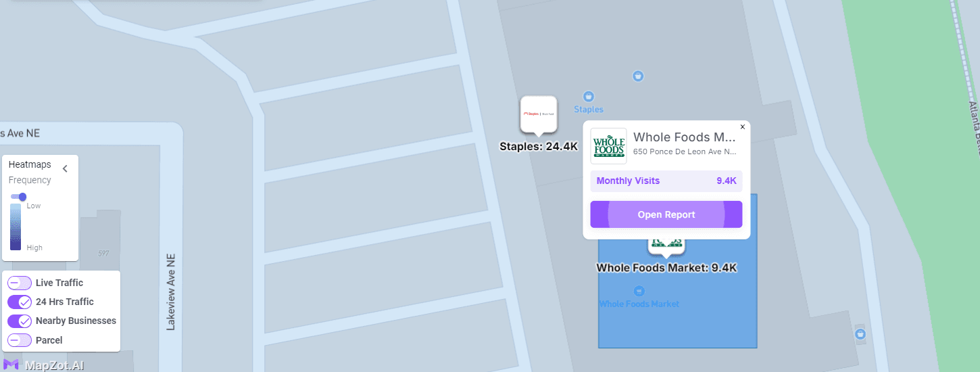The height and width of the screenshot is (372, 980).
Task: Close the Whole Foods popup
Action: 743,126
